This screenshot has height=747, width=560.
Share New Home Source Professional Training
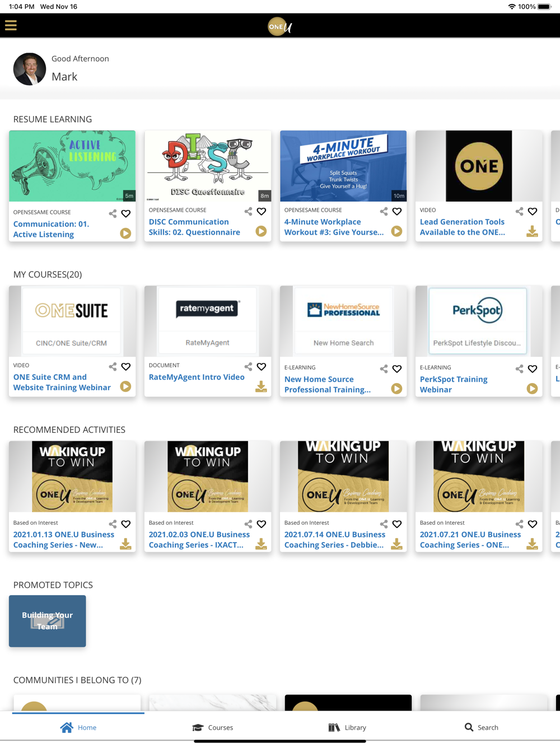click(x=384, y=368)
